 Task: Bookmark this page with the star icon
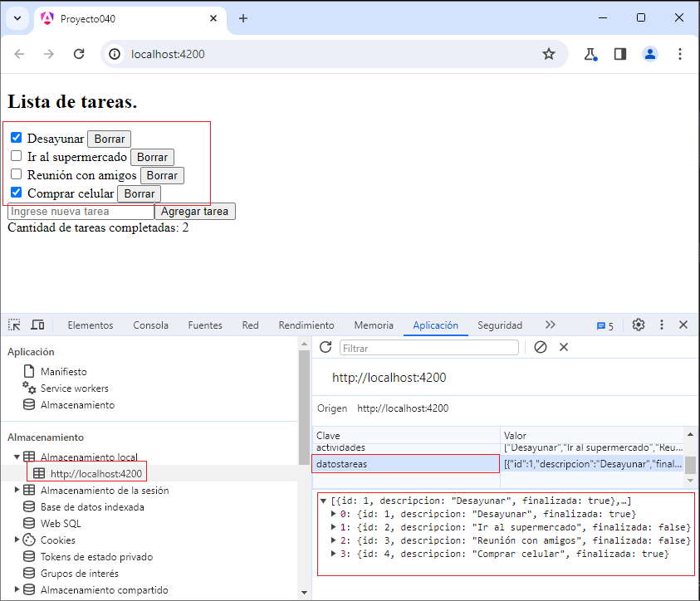pyautogui.click(x=549, y=54)
